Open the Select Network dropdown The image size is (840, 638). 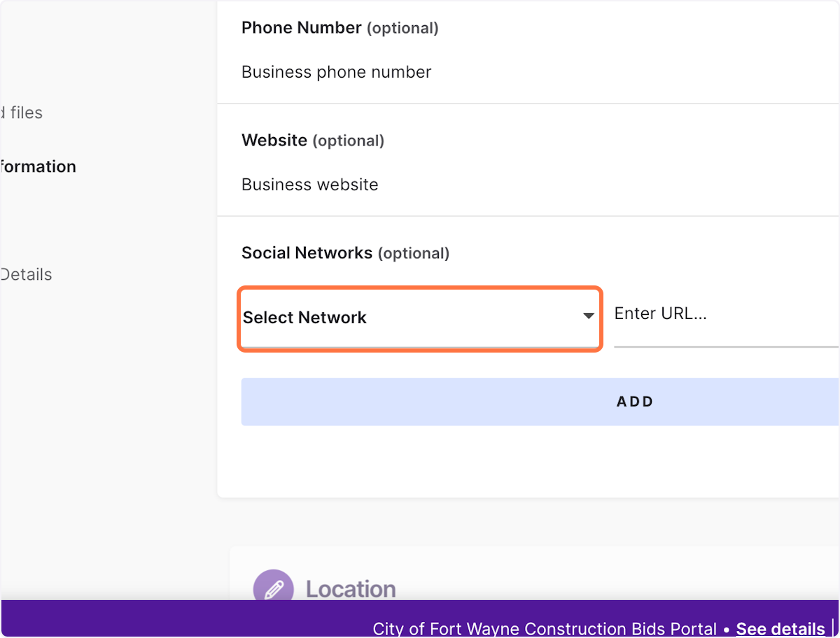[419, 318]
